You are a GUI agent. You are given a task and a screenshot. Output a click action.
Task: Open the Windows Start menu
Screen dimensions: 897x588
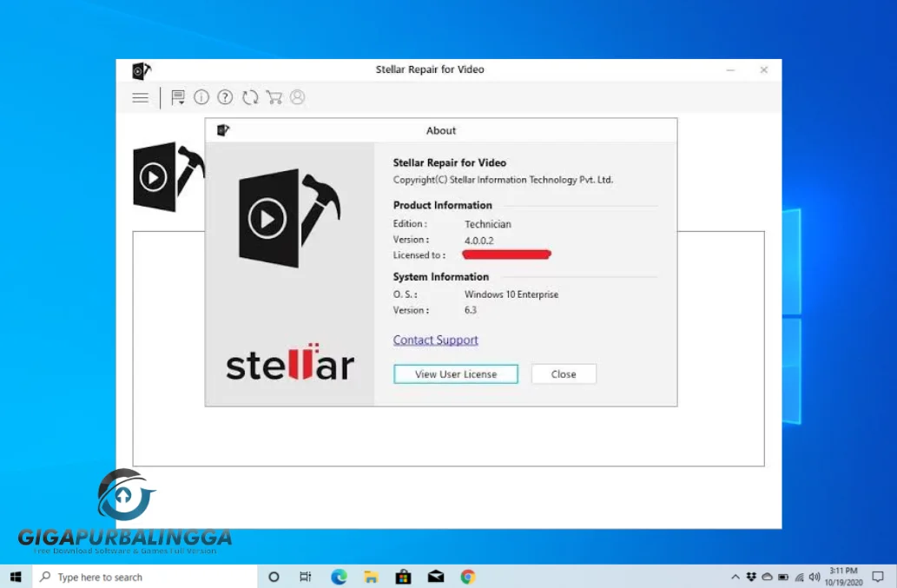pyautogui.click(x=16, y=577)
